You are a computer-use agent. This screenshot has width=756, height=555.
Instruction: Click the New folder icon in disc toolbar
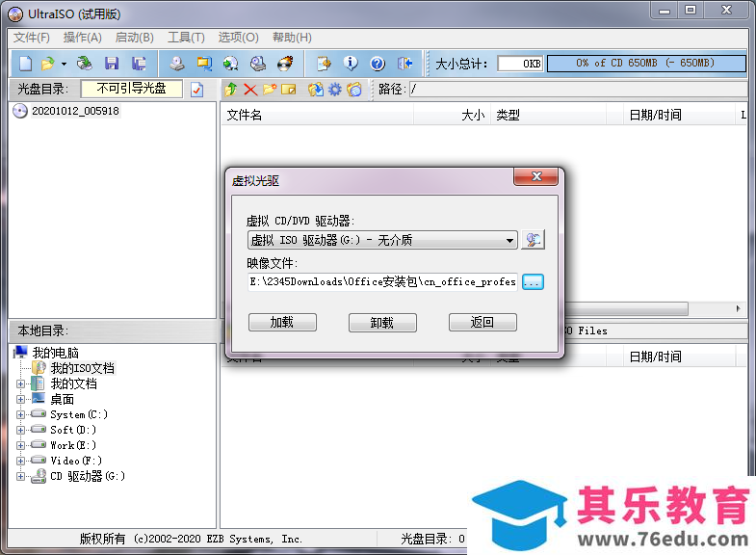pyautogui.click(x=270, y=90)
